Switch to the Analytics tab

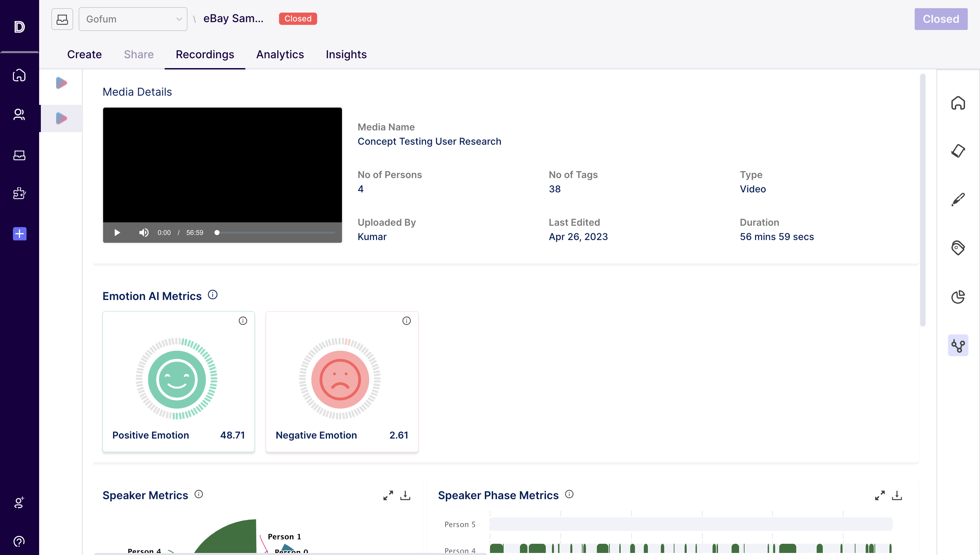(x=280, y=54)
